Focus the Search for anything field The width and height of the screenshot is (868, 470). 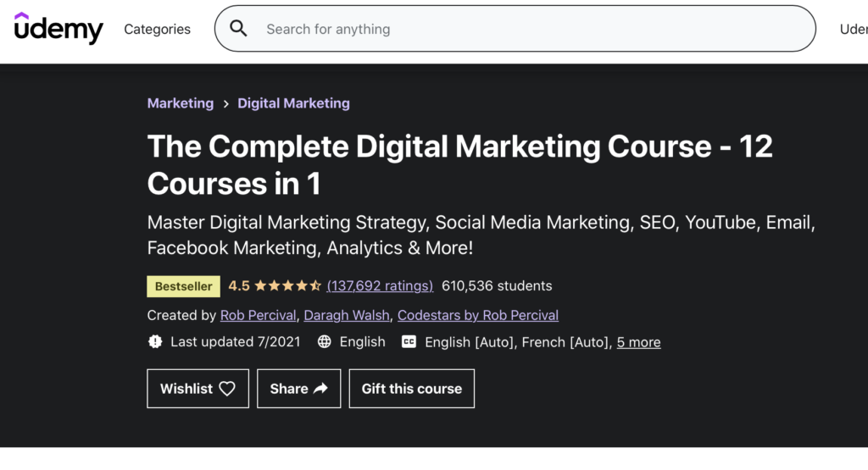coord(515,29)
